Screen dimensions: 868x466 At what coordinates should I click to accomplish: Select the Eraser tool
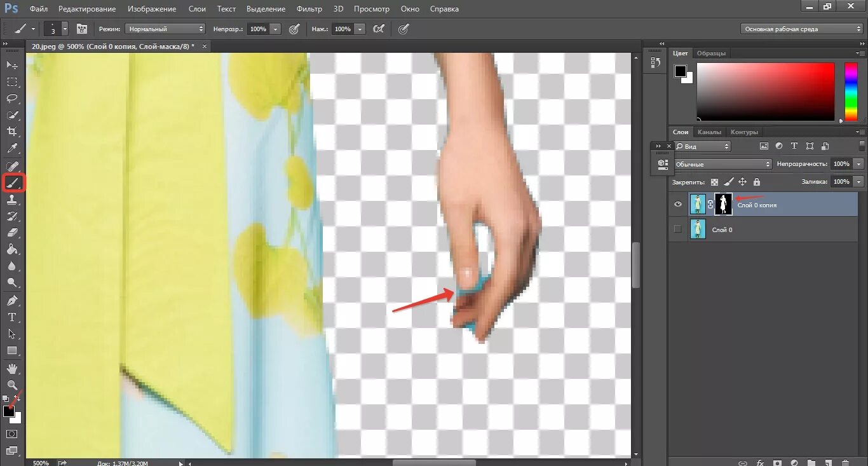[x=12, y=233]
